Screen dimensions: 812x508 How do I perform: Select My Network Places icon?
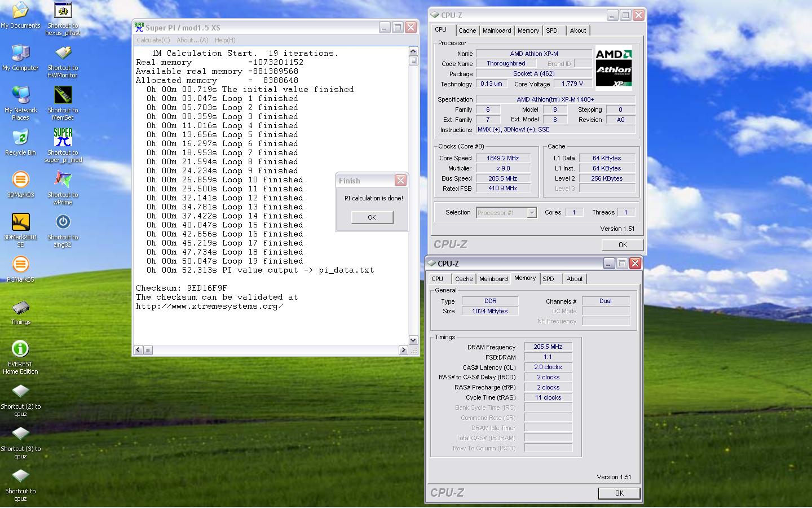(20, 95)
